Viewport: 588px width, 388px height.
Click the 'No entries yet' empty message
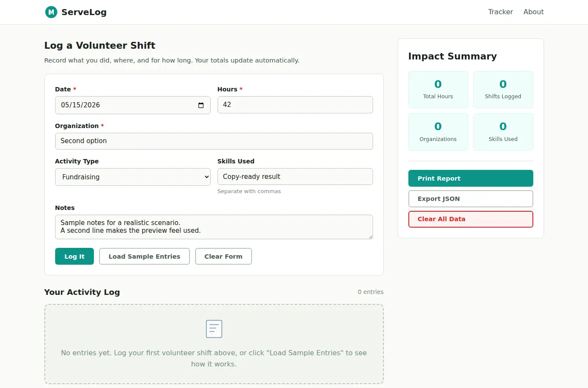(214, 358)
